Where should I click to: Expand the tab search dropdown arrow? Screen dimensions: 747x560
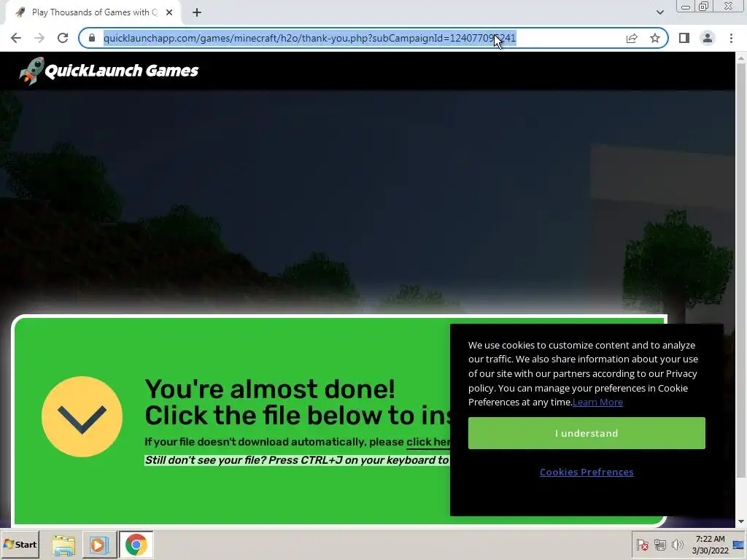pyautogui.click(x=659, y=12)
